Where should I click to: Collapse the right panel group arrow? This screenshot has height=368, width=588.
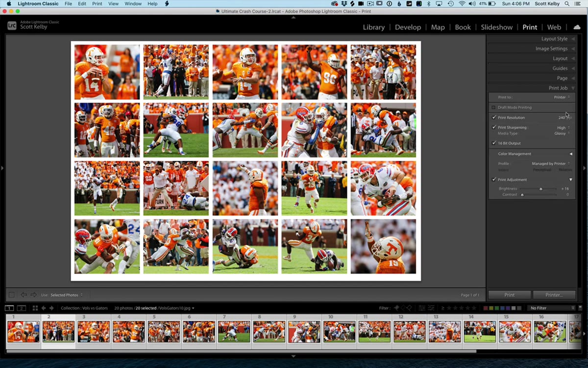(x=585, y=168)
